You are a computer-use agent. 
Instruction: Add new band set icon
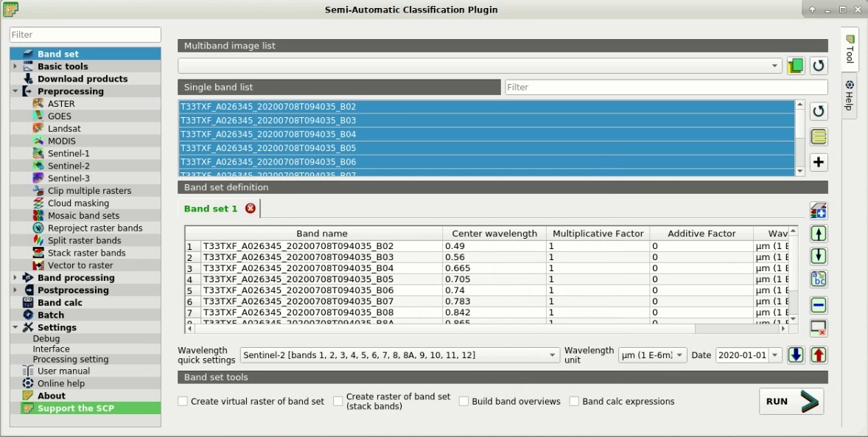click(818, 211)
